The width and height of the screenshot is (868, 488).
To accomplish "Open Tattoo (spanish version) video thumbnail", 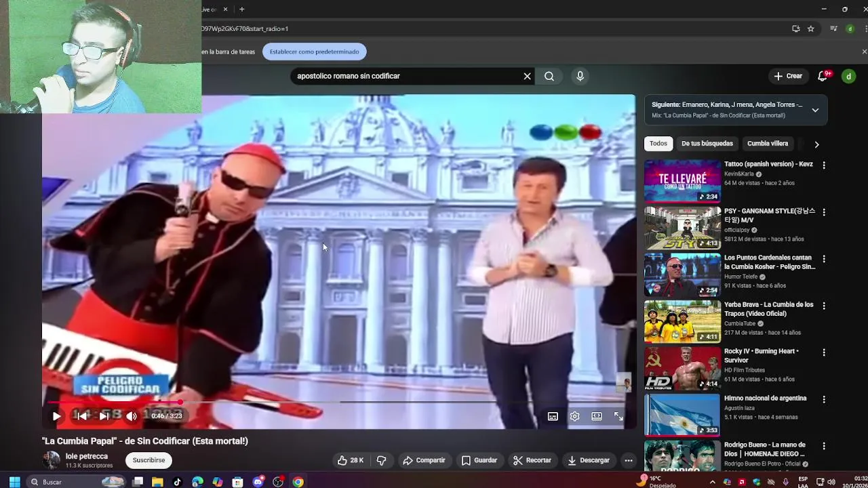I will click(x=682, y=181).
